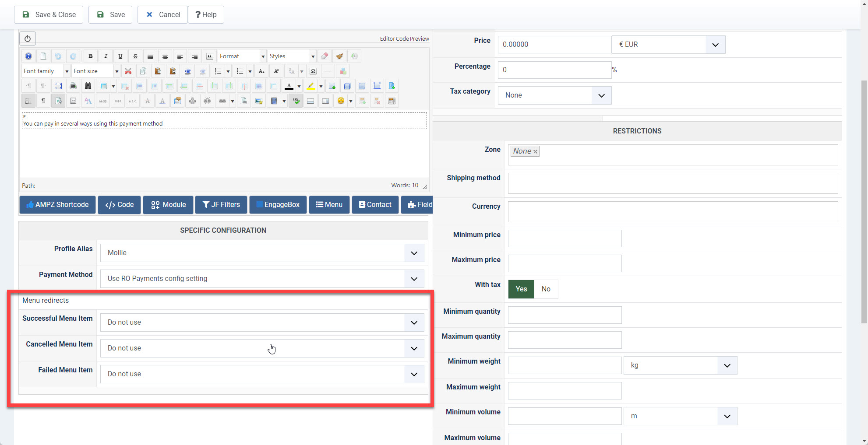Insert special character with Omega icon
Screen dimensions: 868x445
[x=313, y=71]
